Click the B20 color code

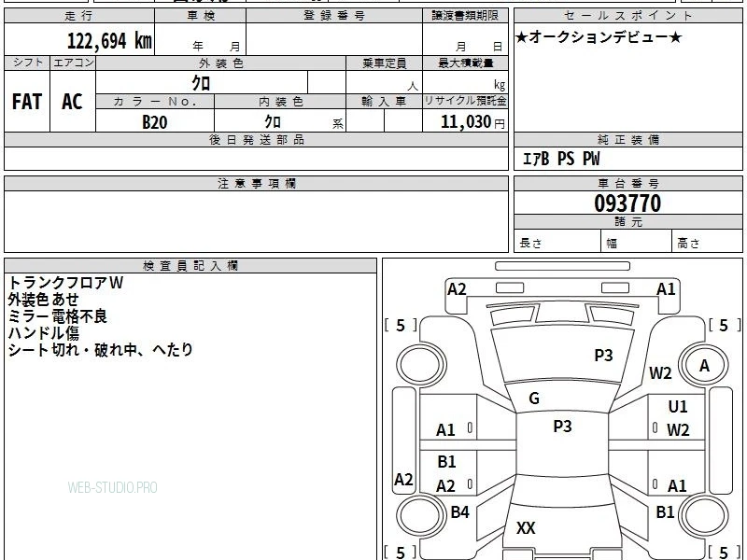coord(155,122)
